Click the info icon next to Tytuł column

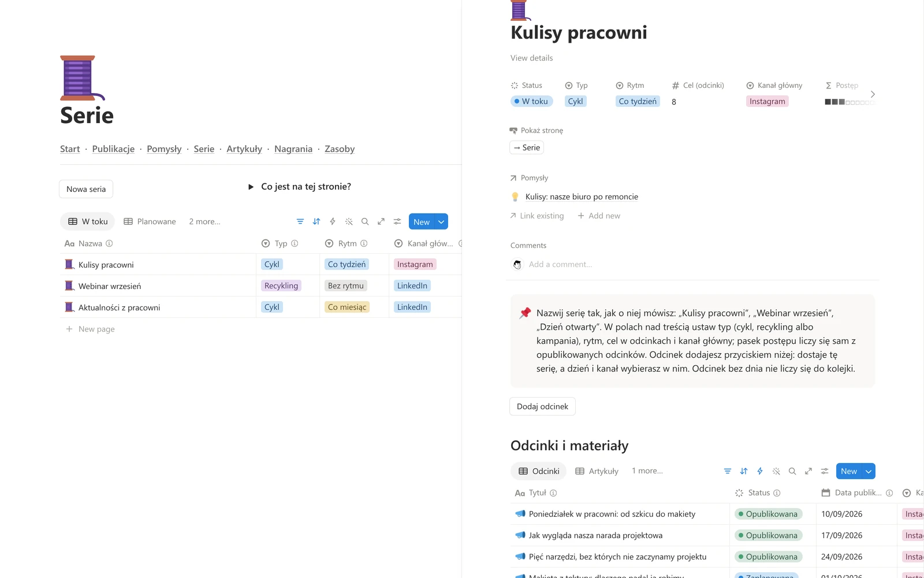click(553, 493)
